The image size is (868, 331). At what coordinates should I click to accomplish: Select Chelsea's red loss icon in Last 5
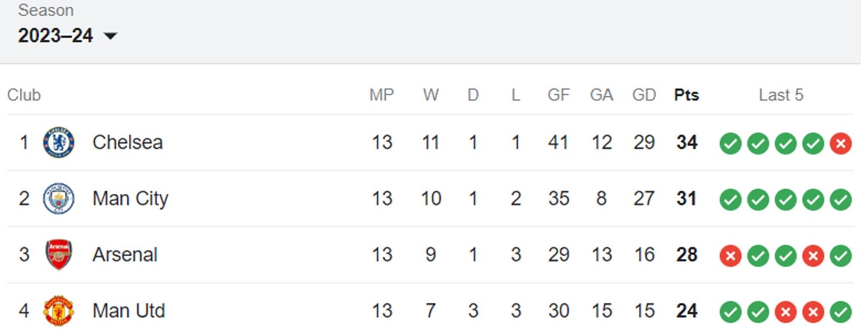[841, 143]
